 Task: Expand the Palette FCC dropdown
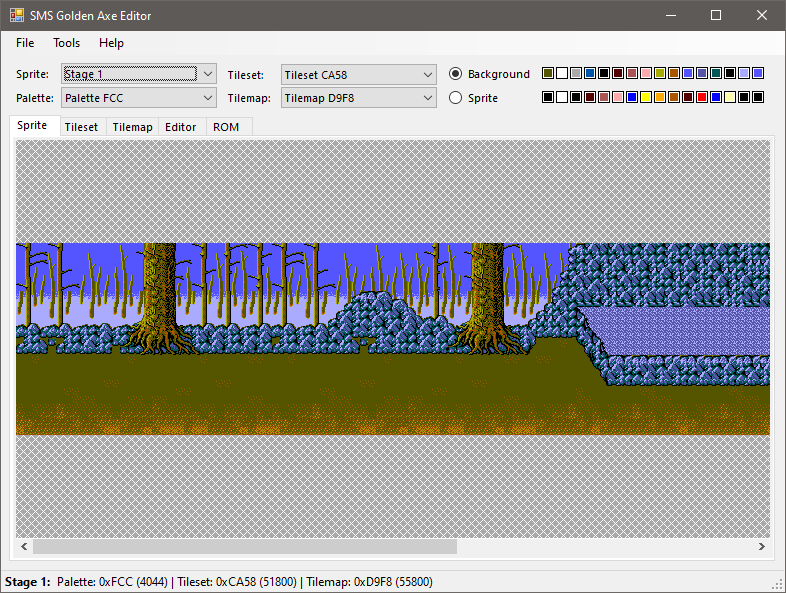(139, 98)
